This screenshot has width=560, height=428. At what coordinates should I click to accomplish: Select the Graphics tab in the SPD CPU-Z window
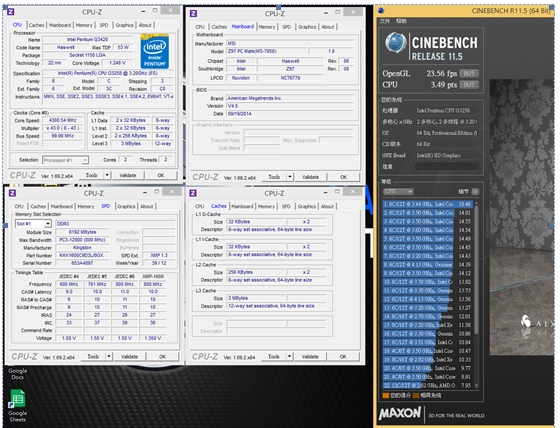126,206
